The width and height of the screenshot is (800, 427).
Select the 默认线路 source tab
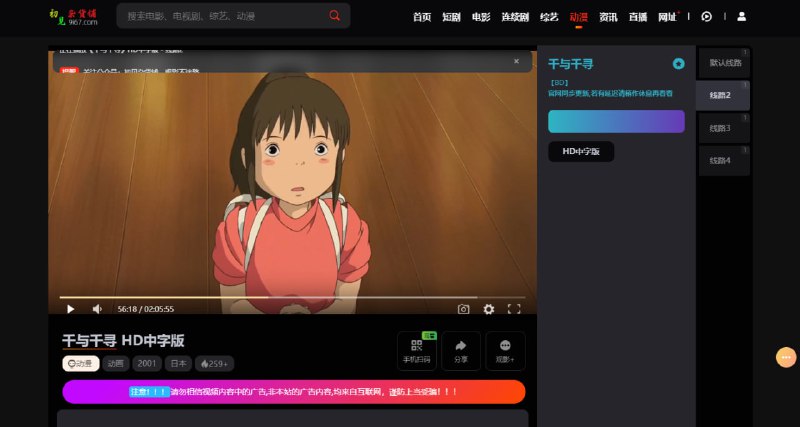pos(722,63)
